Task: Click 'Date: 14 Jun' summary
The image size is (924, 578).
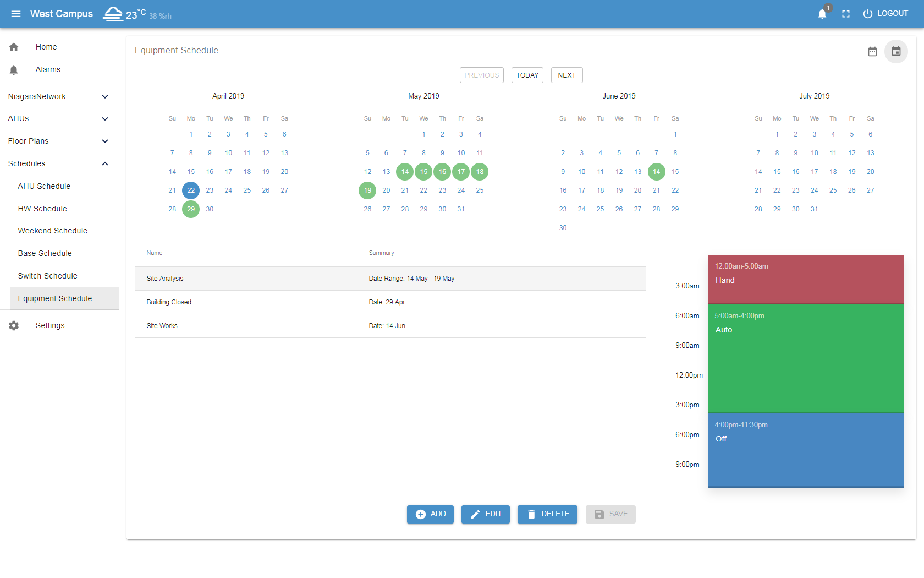Action: tap(387, 326)
